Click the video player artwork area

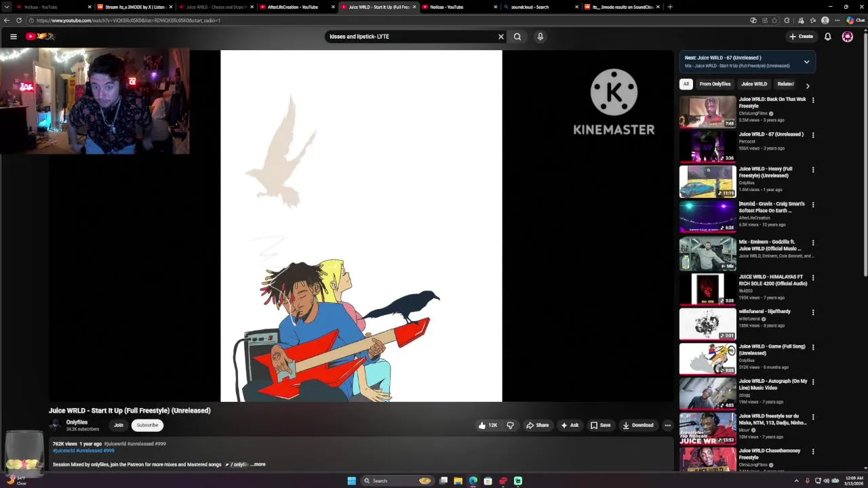click(x=361, y=226)
